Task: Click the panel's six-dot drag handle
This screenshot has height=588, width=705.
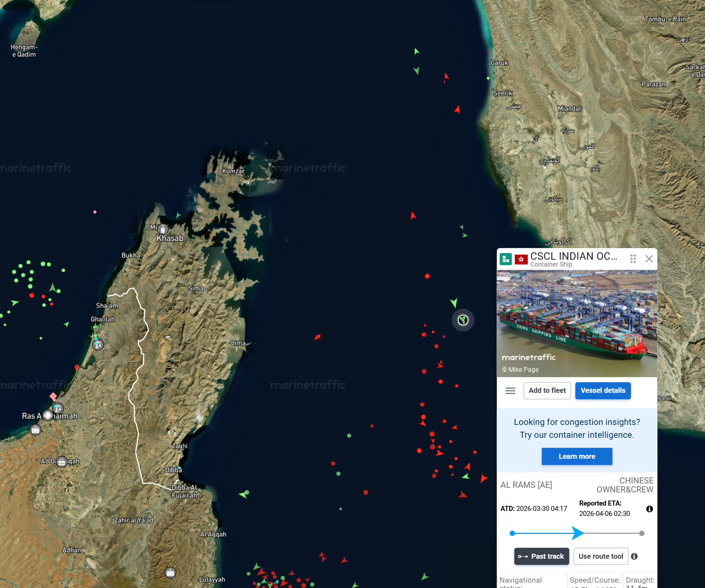Action: pyautogui.click(x=633, y=259)
